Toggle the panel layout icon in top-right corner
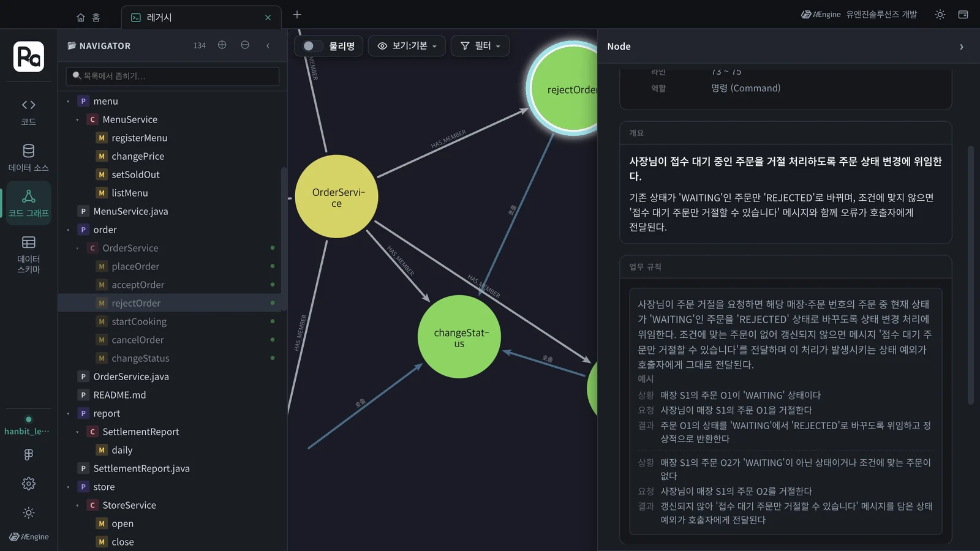The height and width of the screenshot is (551, 980). [963, 15]
